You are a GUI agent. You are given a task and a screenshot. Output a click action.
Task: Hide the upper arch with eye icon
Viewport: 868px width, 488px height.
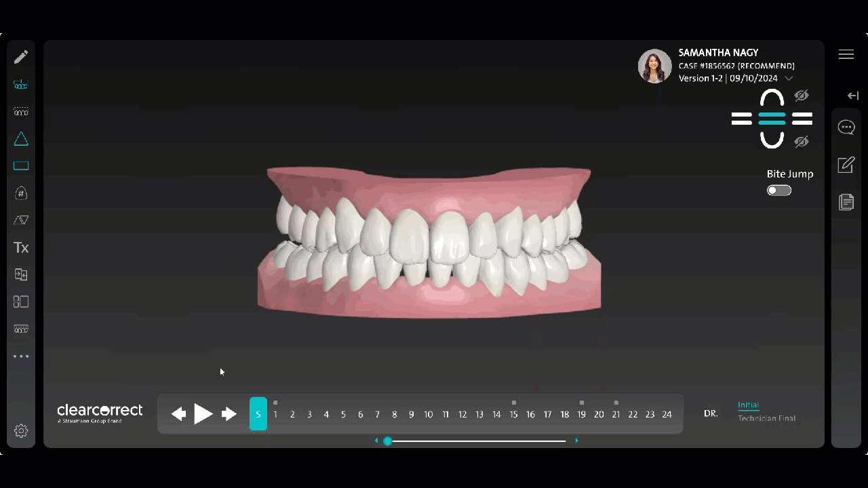click(802, 96)
